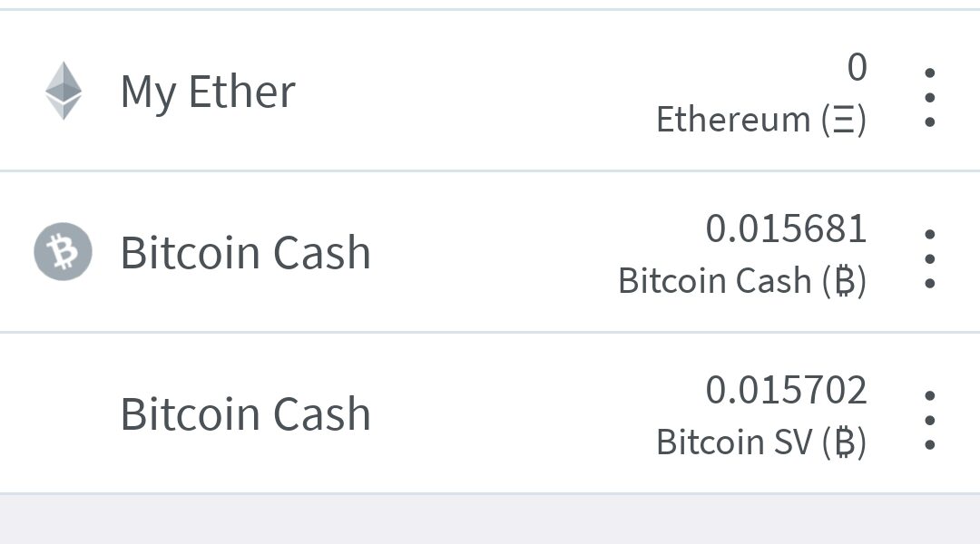Click the Ξ symbol in the Ethereum label
Viewport: 980px width, 544px height.
[x=844, y=121]
